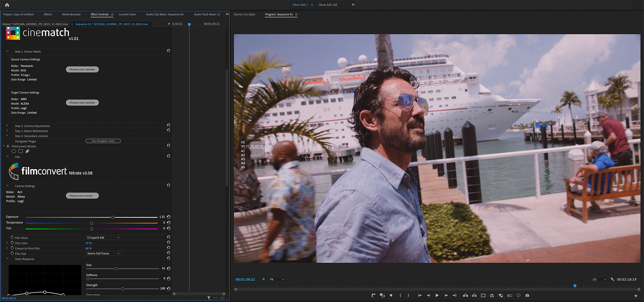Reset the Exposure parameter

click(169, 217)
